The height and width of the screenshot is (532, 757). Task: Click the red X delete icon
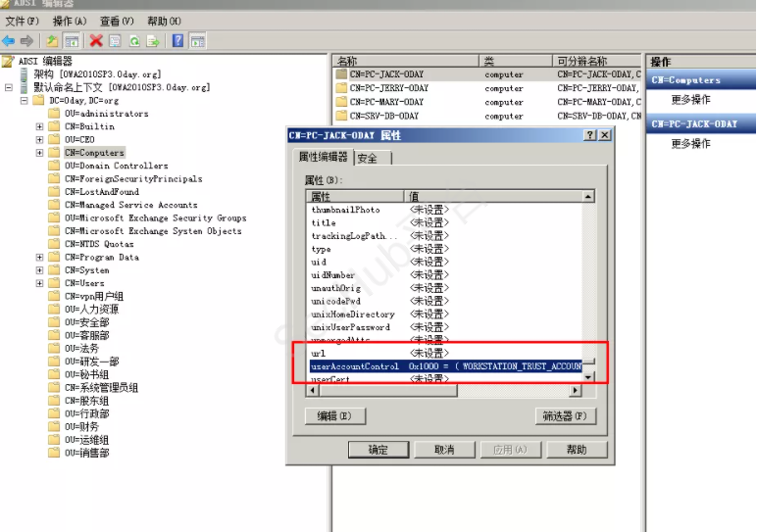pos(96,40)
